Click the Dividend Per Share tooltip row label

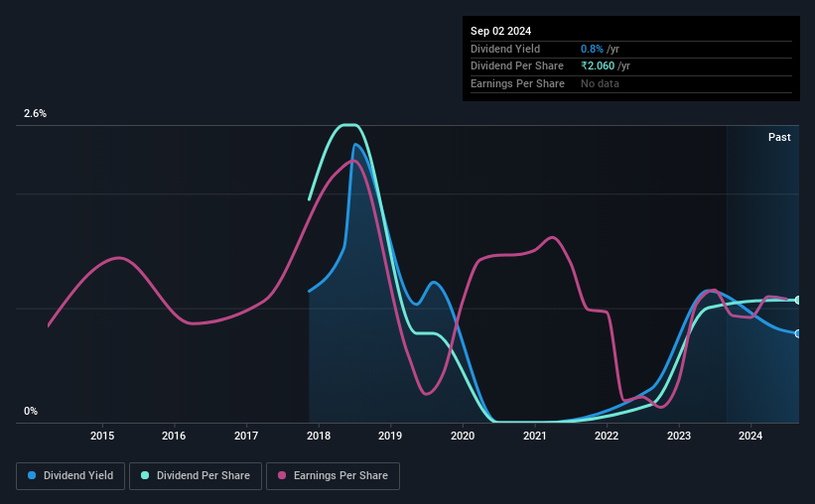[516, 66]
